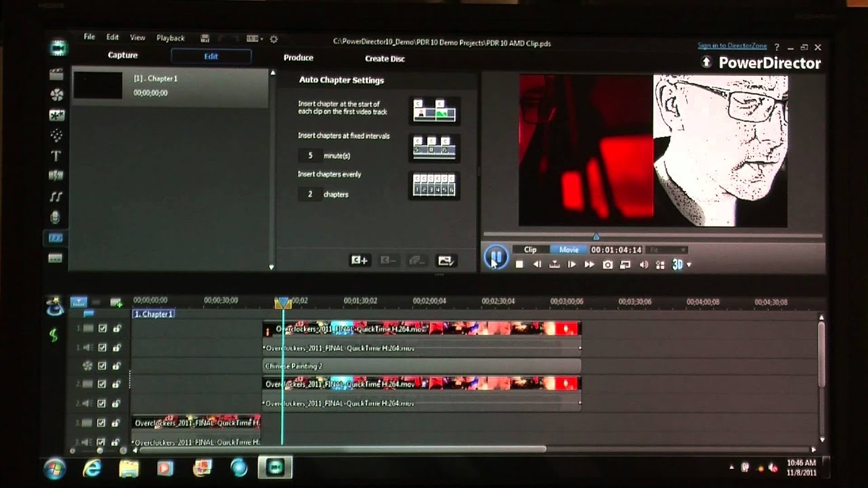Open the View menu
The width and height of the screenshot is (868, 488).
coord(138,38)
